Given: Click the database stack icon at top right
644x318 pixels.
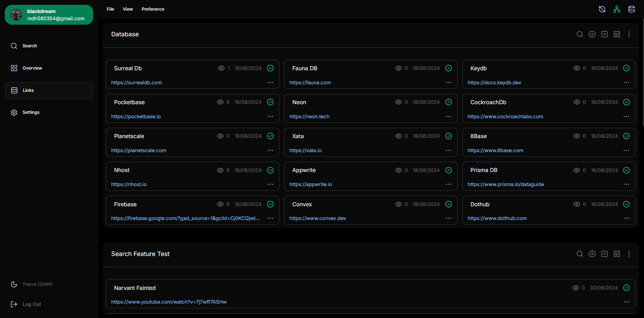Looking at the screenshot, I should (x=632, y=9).
